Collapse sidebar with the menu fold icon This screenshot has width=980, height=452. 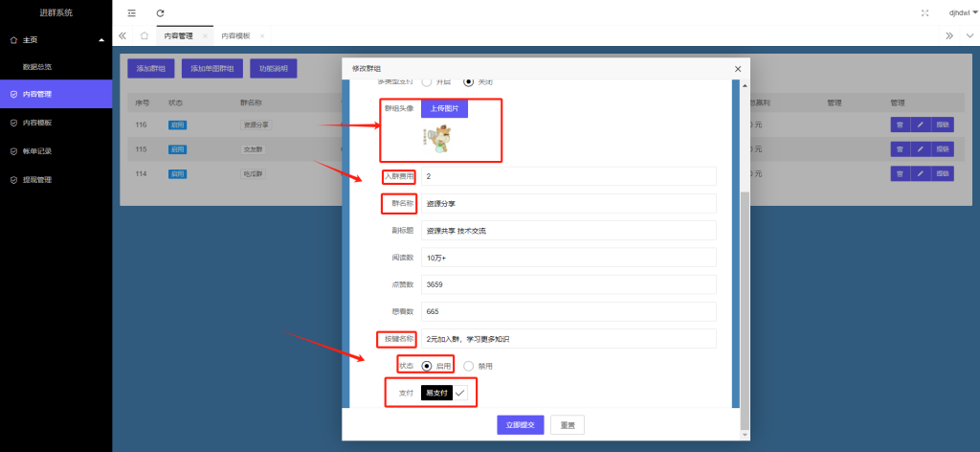click(132, 13)
